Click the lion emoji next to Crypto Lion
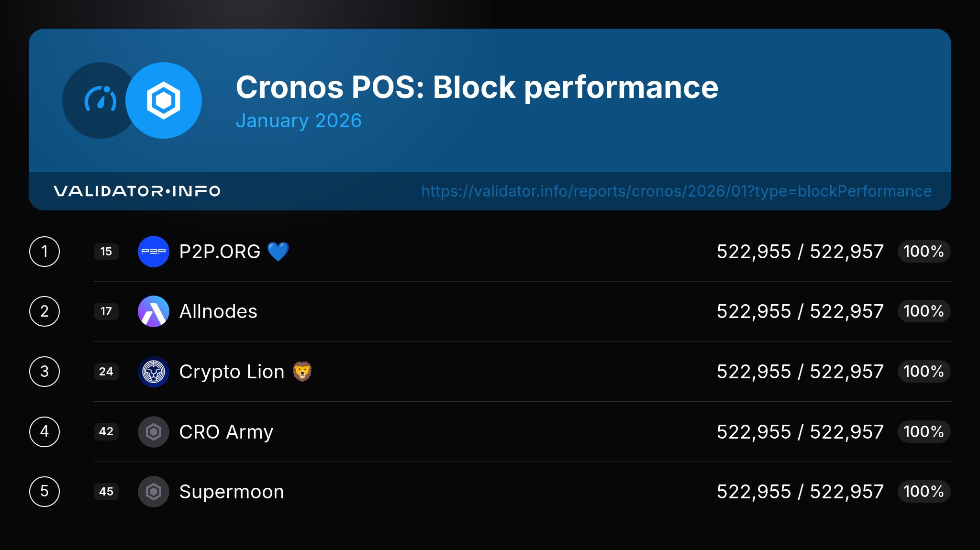980x550 pixels. (302, 371)
